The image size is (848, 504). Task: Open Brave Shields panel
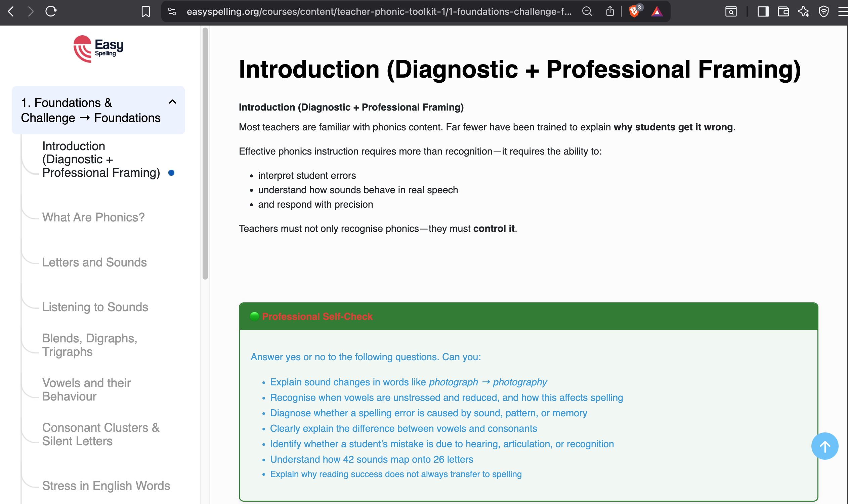(634, 11)
